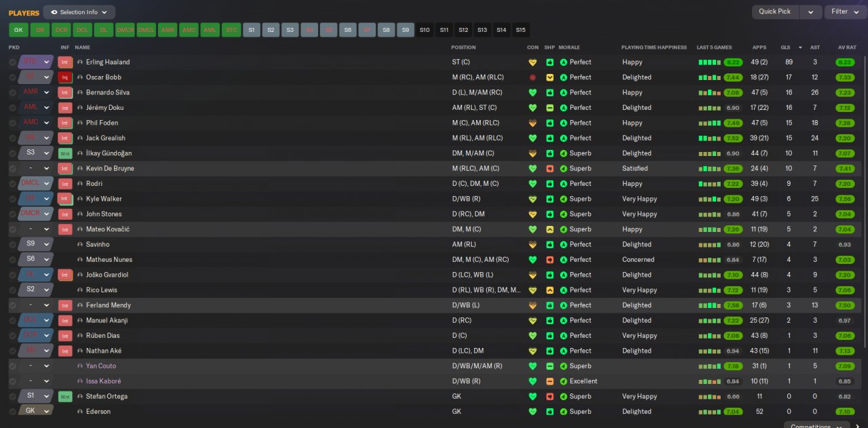868x428 pixels.
Task: Click the person icon beside Savinho's name
Action: tap(80, 244)
